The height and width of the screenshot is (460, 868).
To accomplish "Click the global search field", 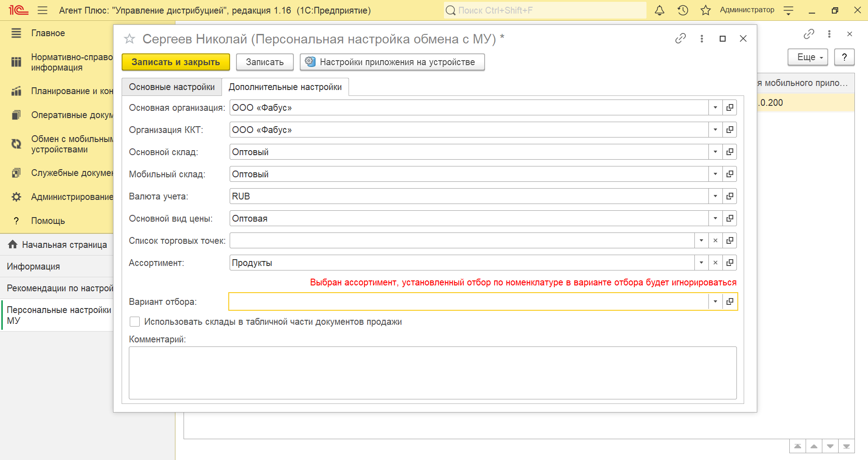I will click(545, 10).
